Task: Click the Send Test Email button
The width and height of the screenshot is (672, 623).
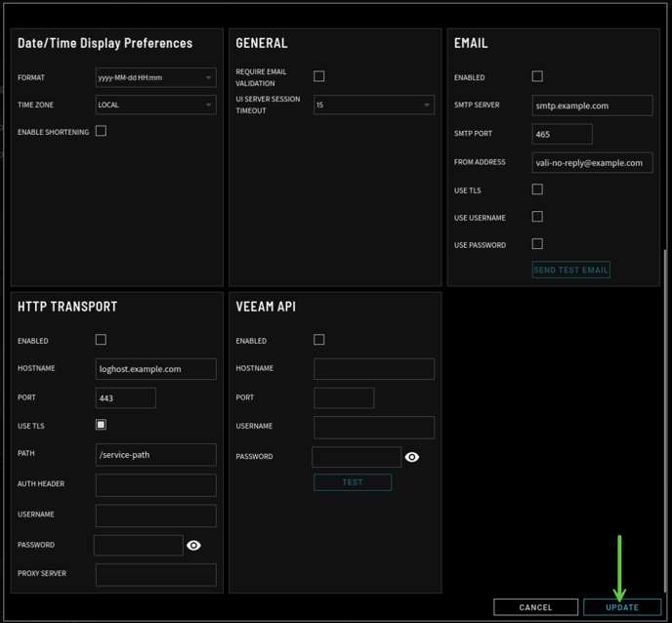Action: pyautogui.click(x=570, y=270)
